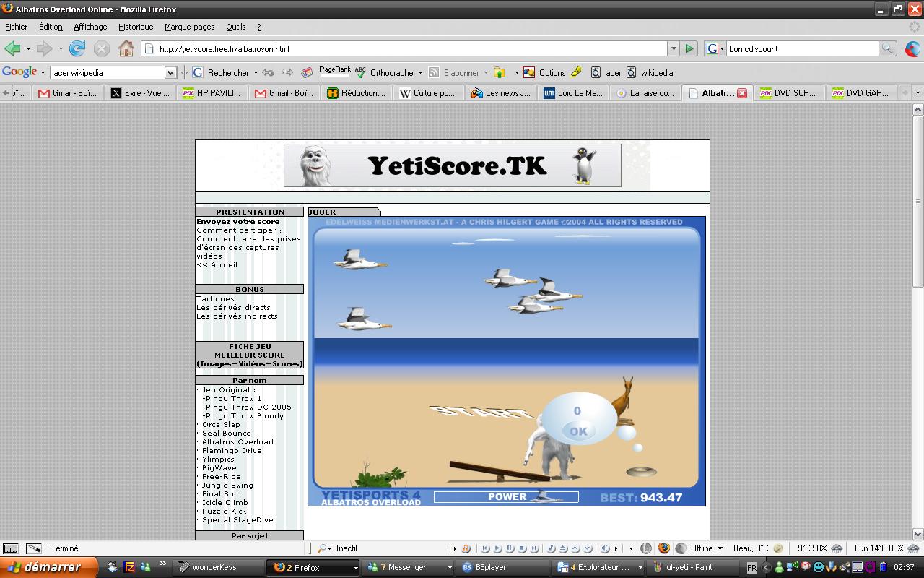
Task: Click the grayed Stop loading icon
Action: coord(102,48)
